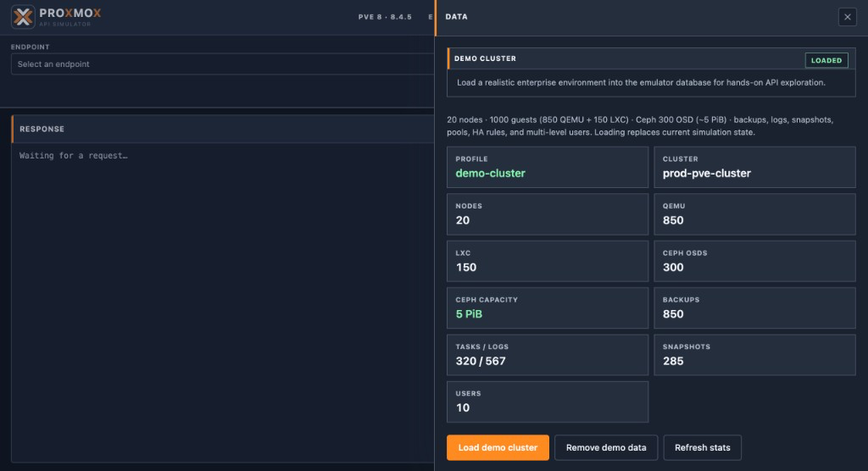Click the SNAPSHOTS value 285
868x471 pixels.
click(x=672, y=362)
